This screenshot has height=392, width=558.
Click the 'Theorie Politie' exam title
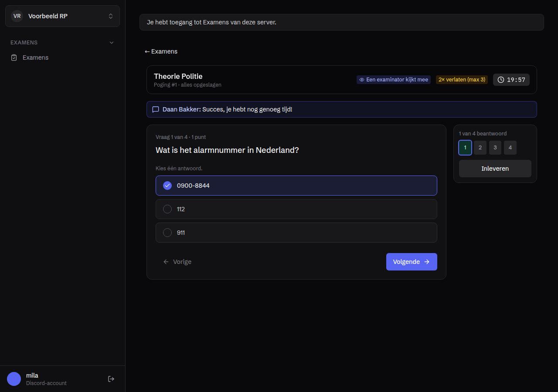(178, 76)
